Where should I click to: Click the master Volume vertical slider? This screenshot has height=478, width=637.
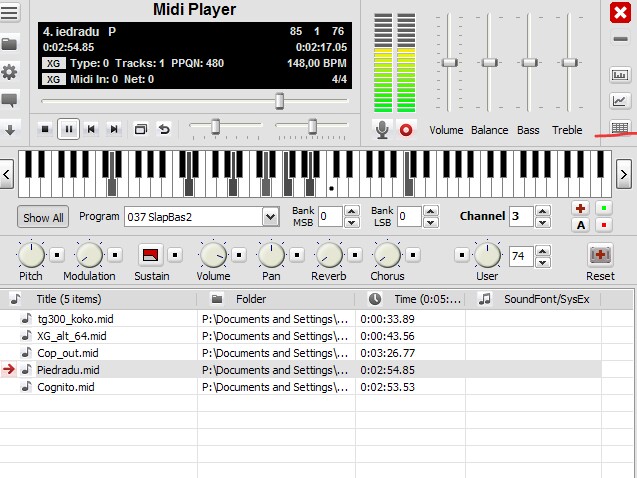tap(449, 62)
